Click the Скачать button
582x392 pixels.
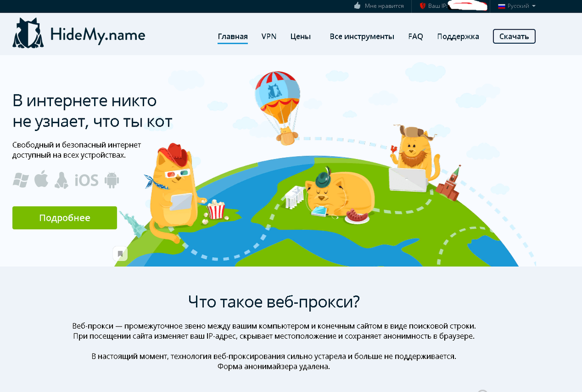[x=514, y=36]
